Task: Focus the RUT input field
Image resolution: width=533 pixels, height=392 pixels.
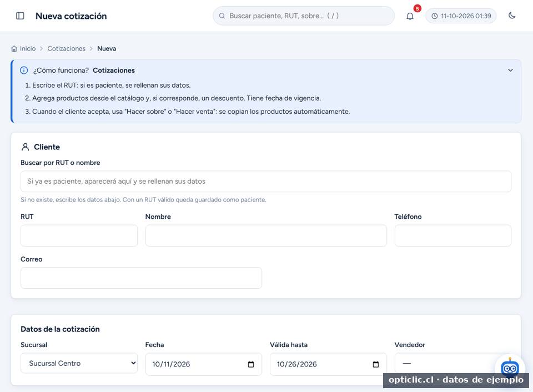Action: tap(79, 235)
